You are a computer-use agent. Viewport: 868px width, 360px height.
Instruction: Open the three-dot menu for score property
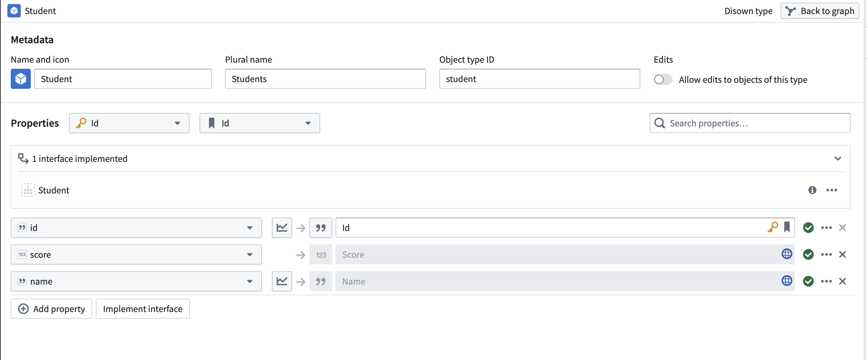826,254
